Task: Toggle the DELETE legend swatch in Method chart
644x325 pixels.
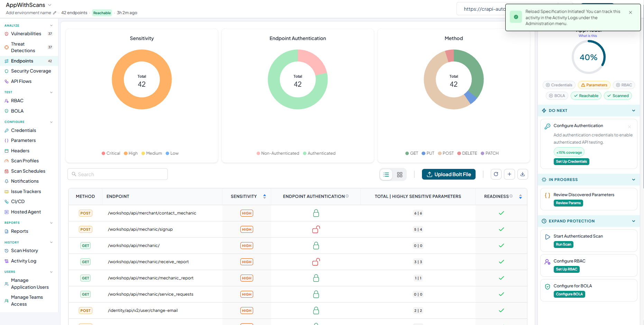Action: pyautogui.click(x=459, y=153)
